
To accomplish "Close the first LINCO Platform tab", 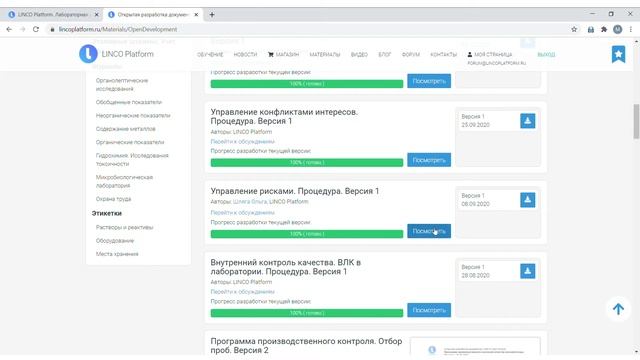I will [96, 15].
